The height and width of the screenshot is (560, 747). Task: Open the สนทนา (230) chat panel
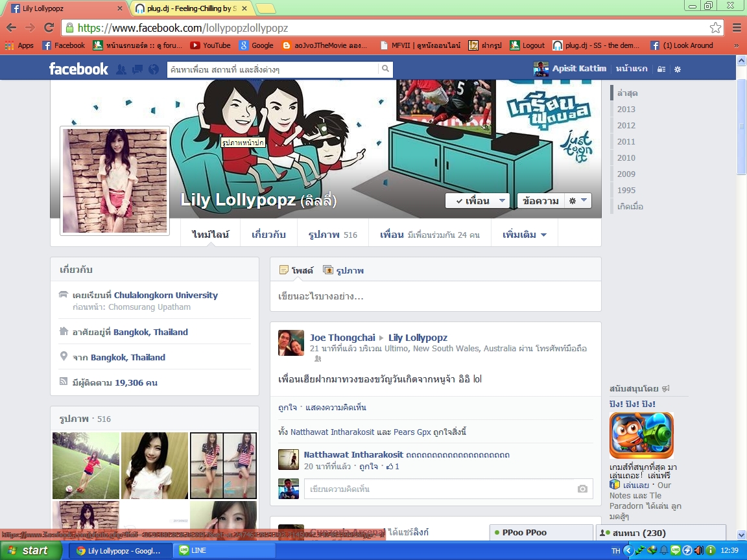coord(661,532)
